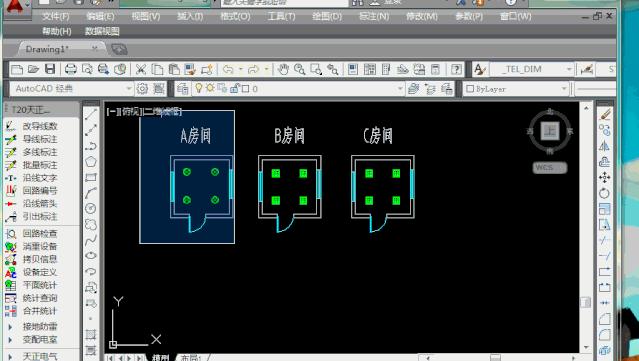Open the AutoCAD 经典 workspace dropdown
Image resolution: width=639 pixels, height=361 pixels.
71,88
